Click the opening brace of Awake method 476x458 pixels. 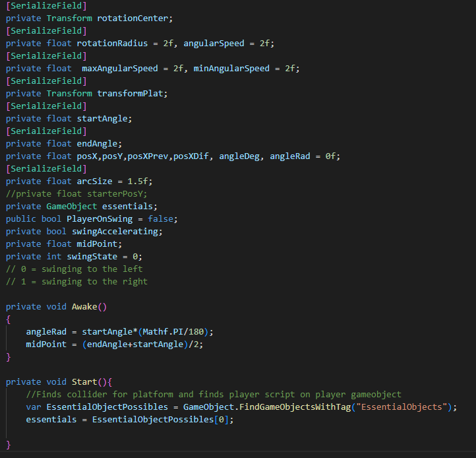8,319
